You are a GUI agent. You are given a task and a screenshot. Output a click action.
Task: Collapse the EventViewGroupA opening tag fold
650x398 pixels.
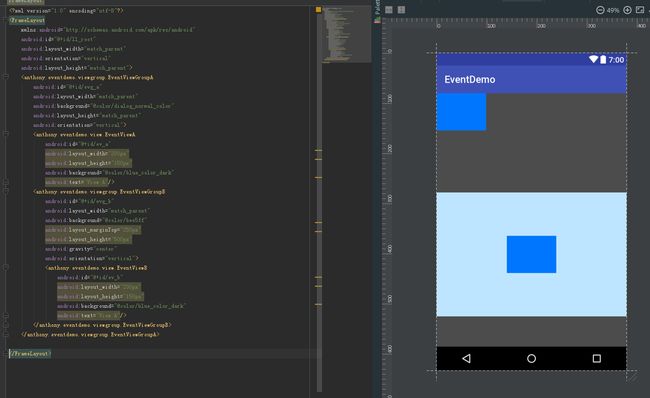(x=6, y=77)
